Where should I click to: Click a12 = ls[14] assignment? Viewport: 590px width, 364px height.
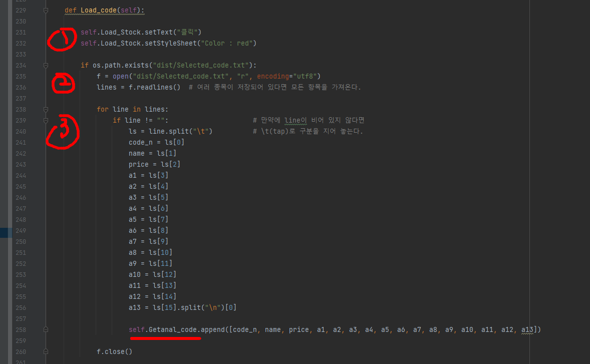pyautogui.click(x=152, y=297)
